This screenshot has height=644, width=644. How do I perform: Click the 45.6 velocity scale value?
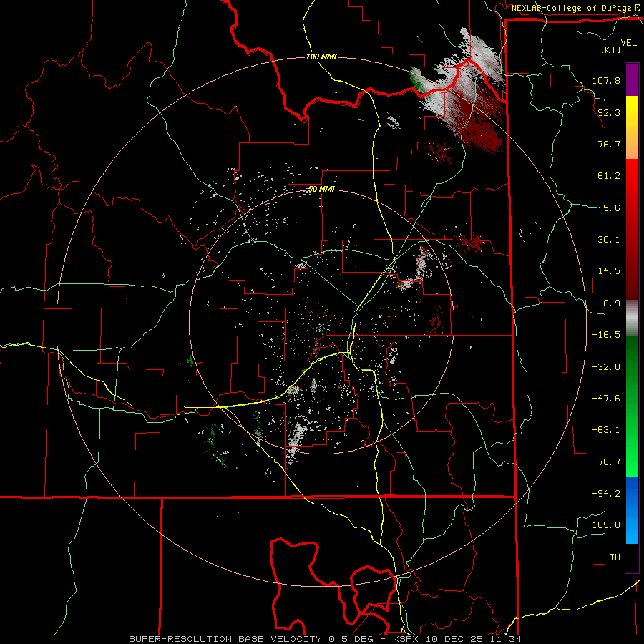pos(609,208)
